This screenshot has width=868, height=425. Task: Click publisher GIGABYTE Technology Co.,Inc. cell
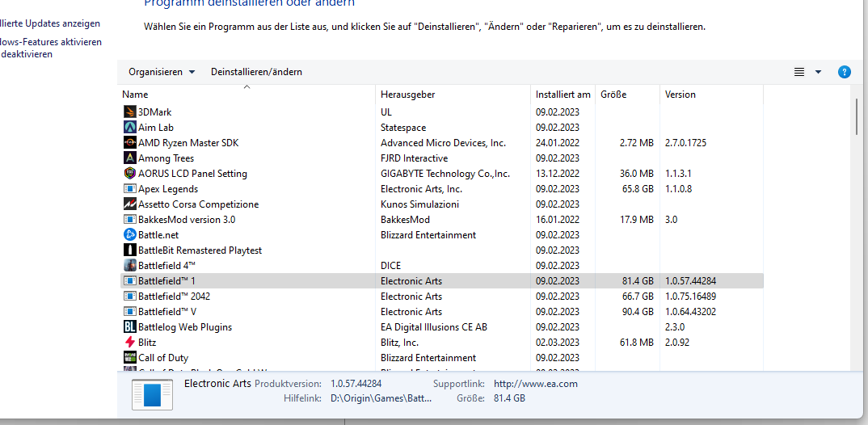coord(445,174)
